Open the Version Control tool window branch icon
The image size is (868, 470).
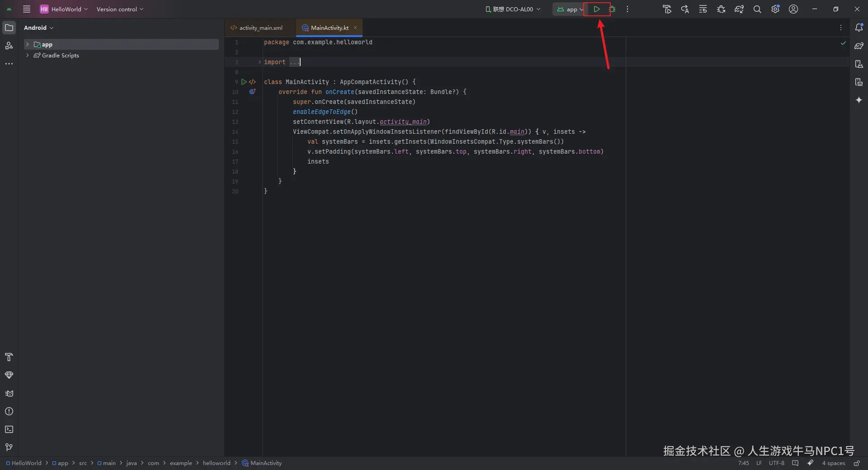(9, 447)
